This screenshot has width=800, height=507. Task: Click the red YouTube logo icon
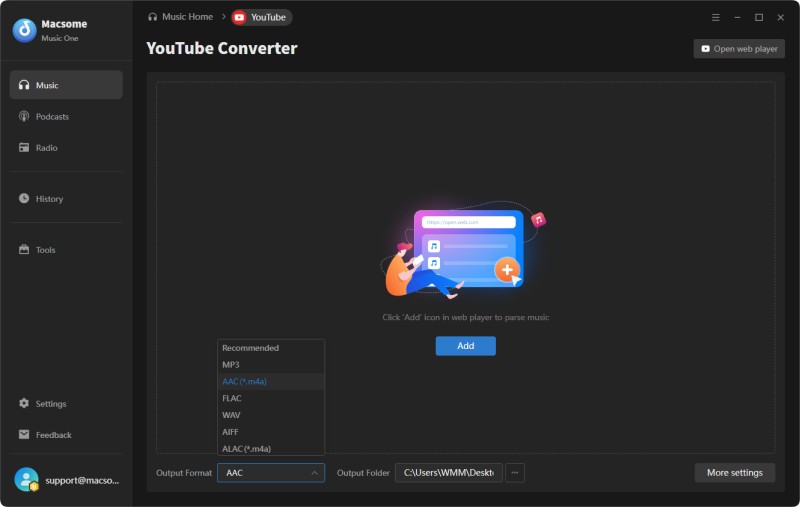tap(239, 17)
